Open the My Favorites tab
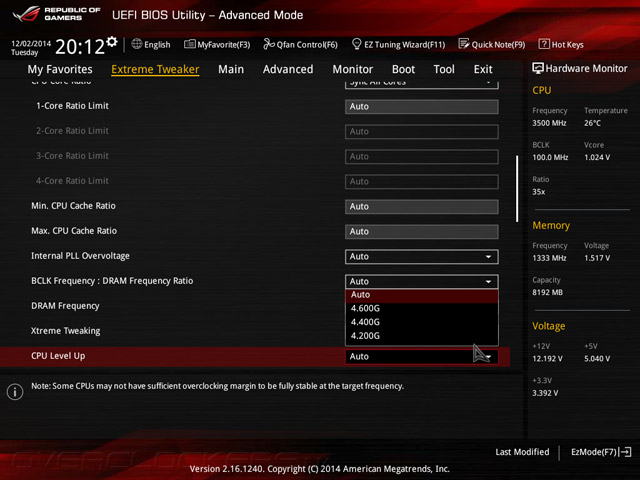Screen dimensions: 640x480 (x=60, y=69)
